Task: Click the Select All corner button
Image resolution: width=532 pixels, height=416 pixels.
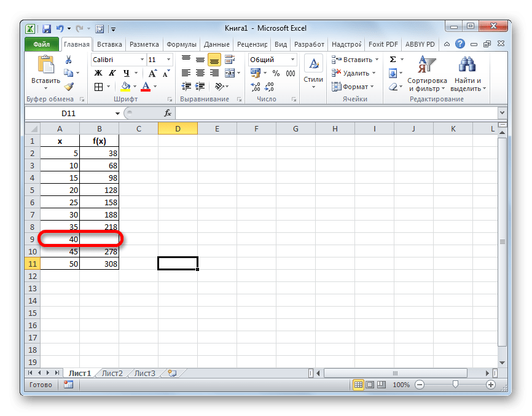Action: (33, 129)
